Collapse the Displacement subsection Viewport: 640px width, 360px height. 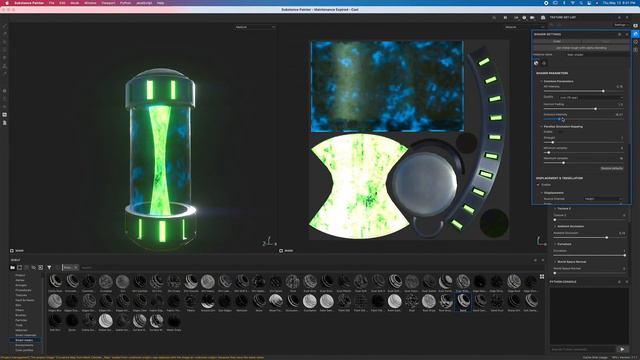click(542, 193)
